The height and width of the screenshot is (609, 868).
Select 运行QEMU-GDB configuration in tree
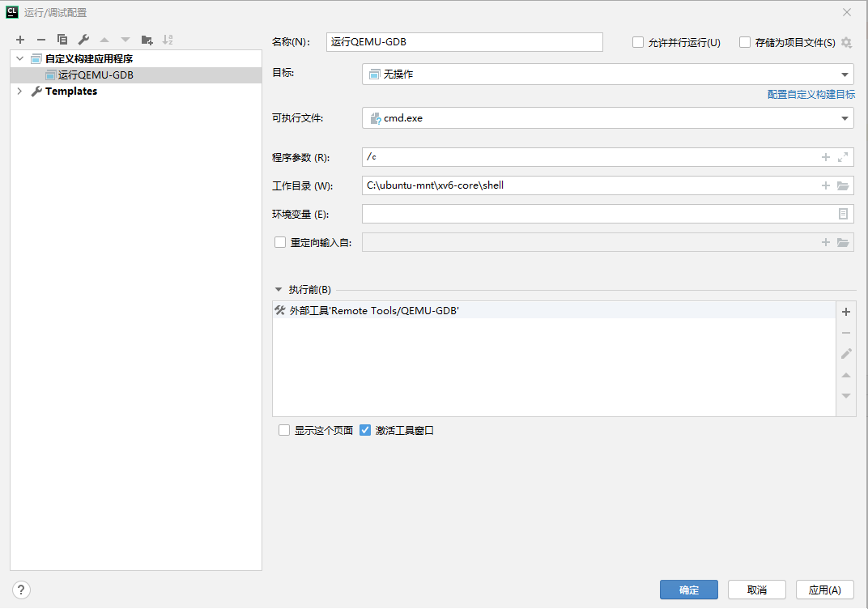[96, 75]
